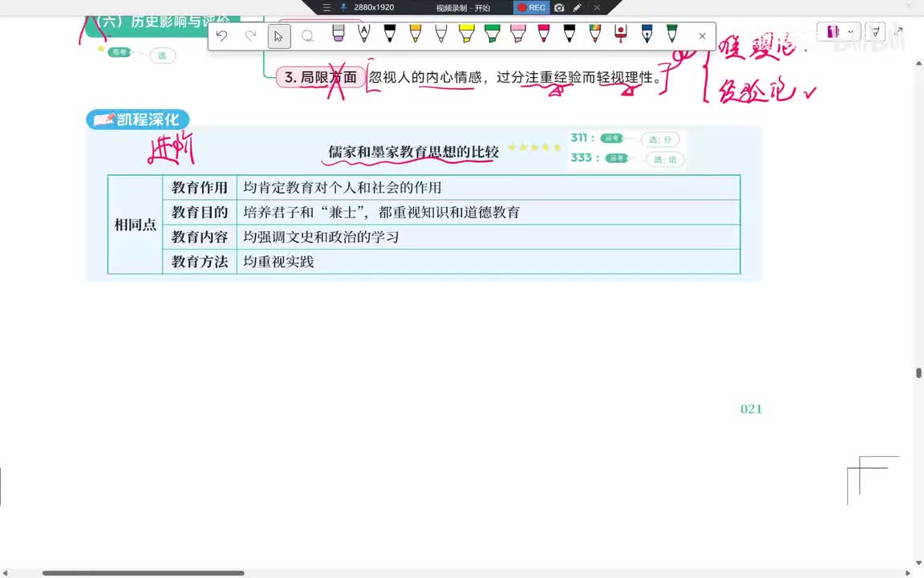Choose the pink highlighter
The height and width of the screenshot is (578, 924).
coord(518,33)
